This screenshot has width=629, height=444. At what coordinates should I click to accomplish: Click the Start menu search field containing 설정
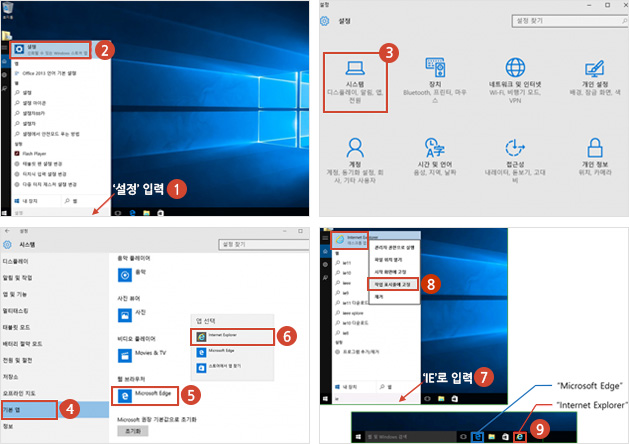(60, 213)
